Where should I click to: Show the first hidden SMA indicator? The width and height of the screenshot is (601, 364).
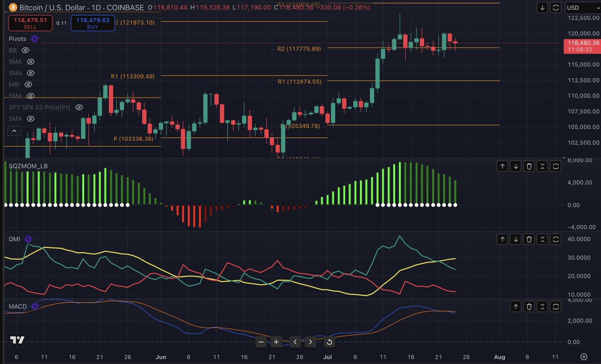[x=30, y=62]
